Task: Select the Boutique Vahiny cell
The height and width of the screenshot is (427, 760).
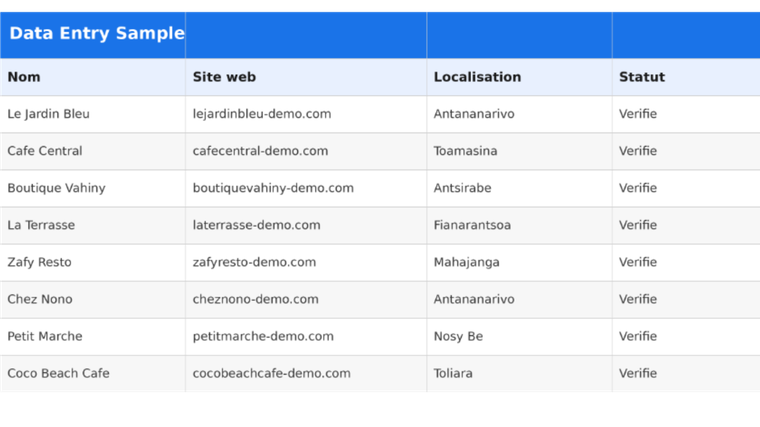Action: (93, 188)
